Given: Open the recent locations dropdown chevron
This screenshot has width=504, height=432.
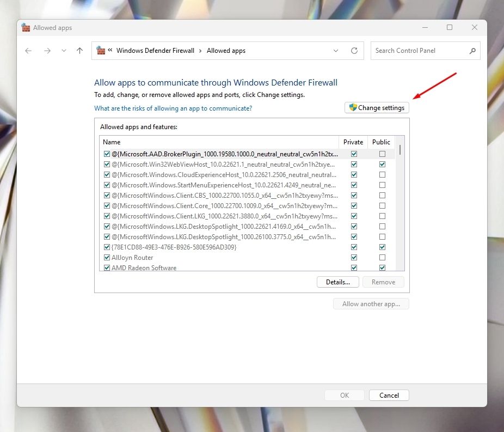Looking at the screenshot, I should (64, 51).
